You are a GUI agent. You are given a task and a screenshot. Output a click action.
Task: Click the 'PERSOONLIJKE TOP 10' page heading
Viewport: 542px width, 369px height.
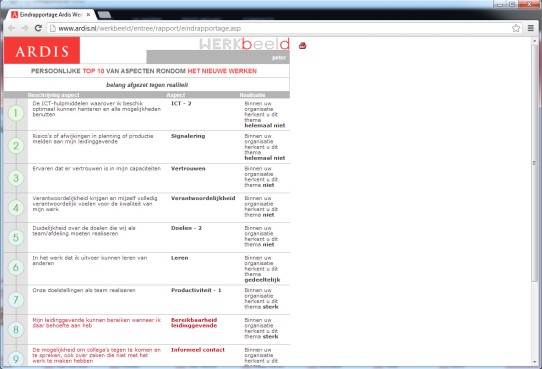(x=144, y=71)
